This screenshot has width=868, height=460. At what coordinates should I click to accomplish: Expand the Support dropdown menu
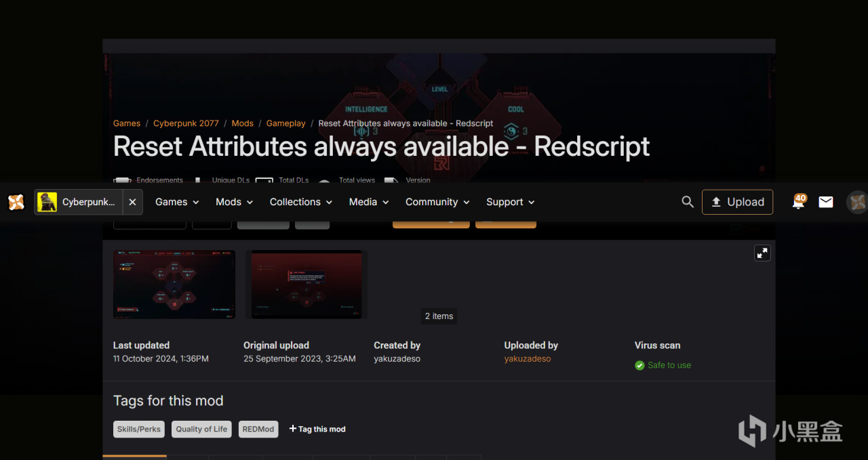(511, 202)
